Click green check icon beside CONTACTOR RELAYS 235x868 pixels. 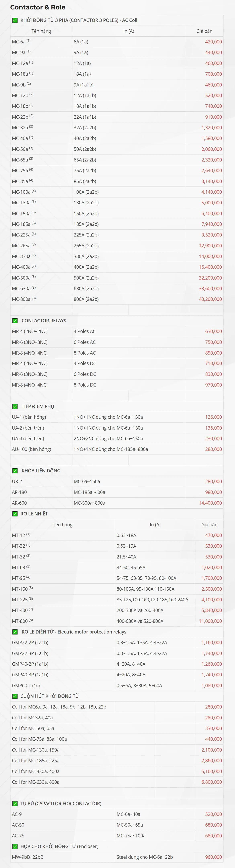[15, 320]
